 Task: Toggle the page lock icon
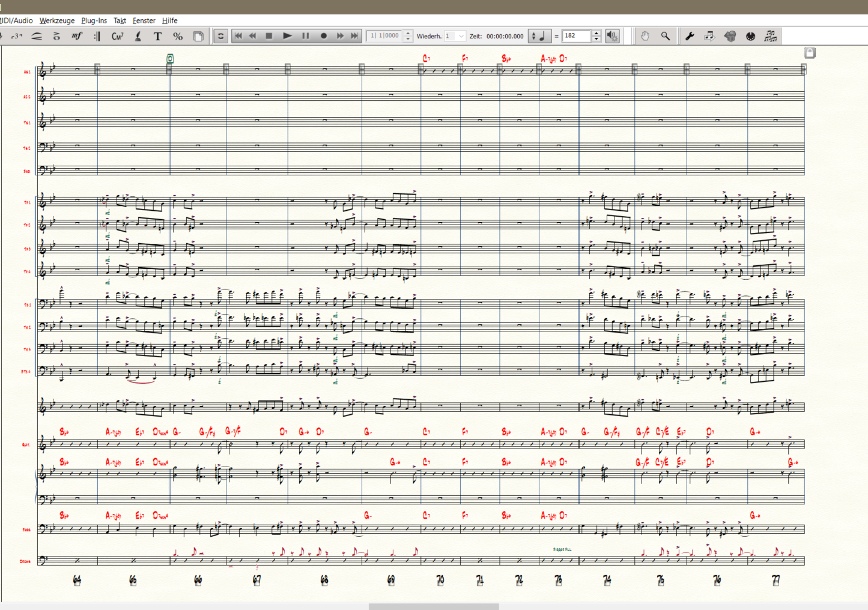click(809, 53)
